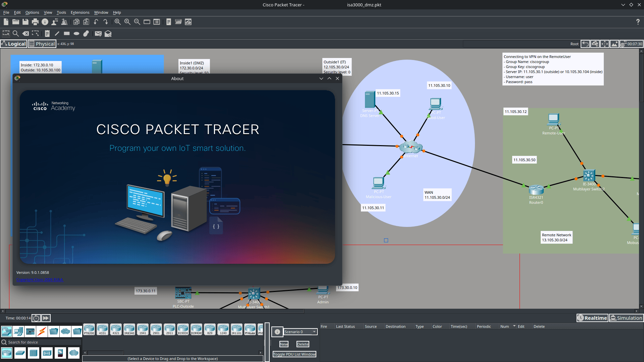644x362 pixels.
Task: Switch to Realtime mode
Action: [x=592, y=318]
